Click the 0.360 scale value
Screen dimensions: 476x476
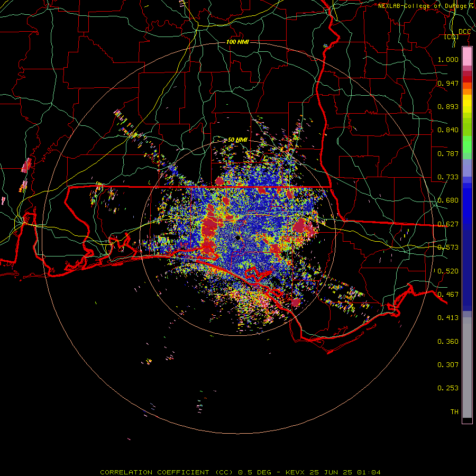(448, 342)
